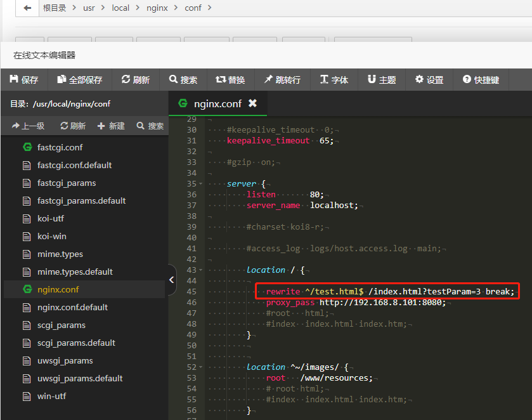Open the 字体 font settings

334,80
